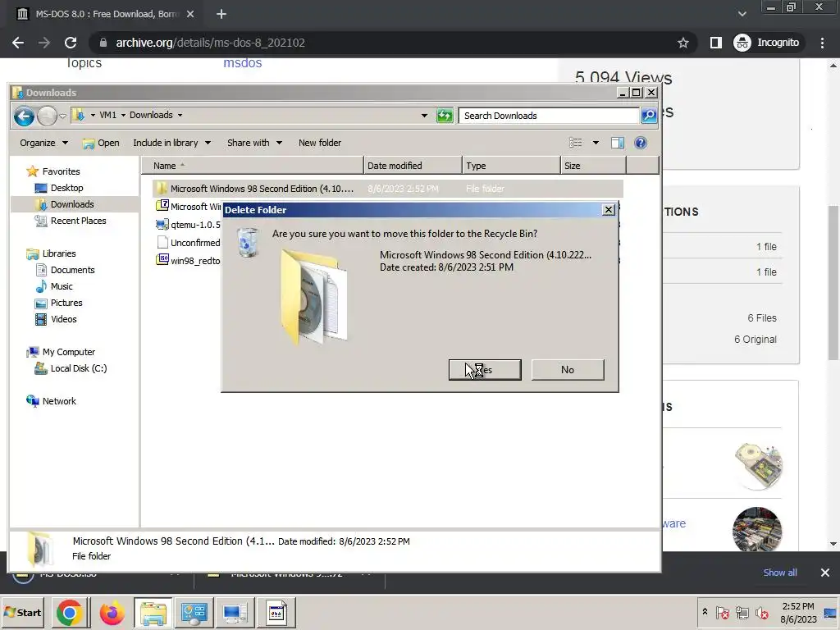This screenshot has height=630, width=840.
Task: Launch Firefox from the taskbar
Action: [x=112, y=612]
